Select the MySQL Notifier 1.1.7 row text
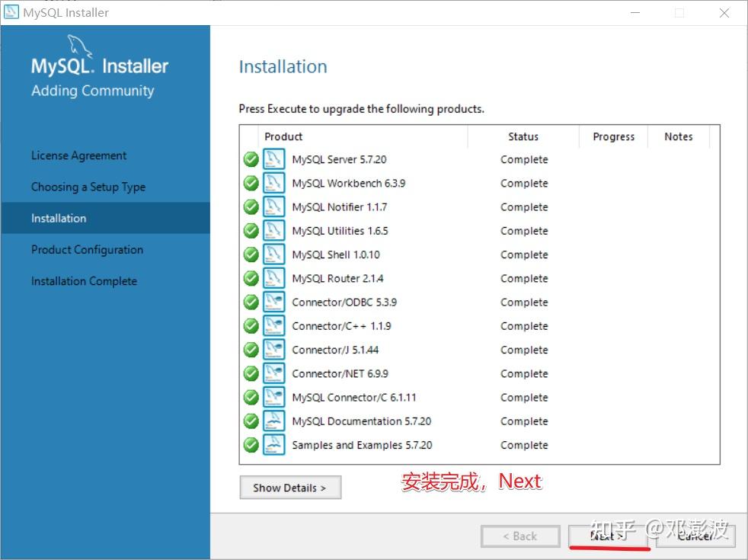This screenshot has height=560, width=748. point(340,207)
